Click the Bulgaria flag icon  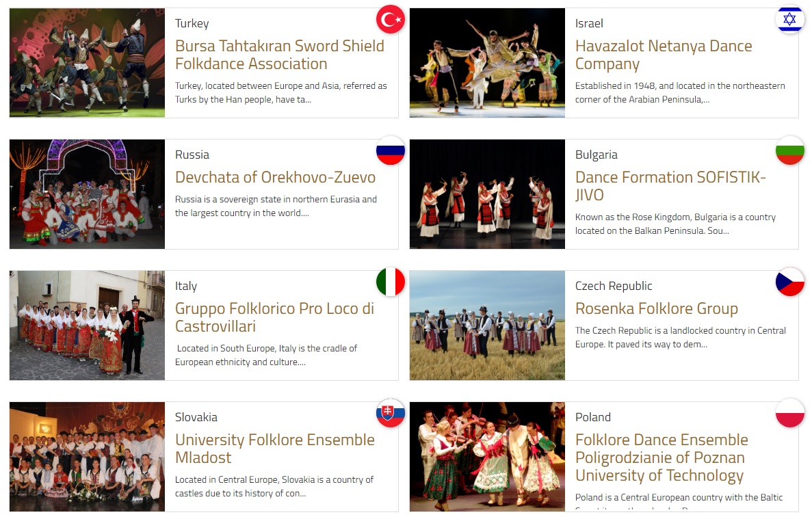(789, 150)
